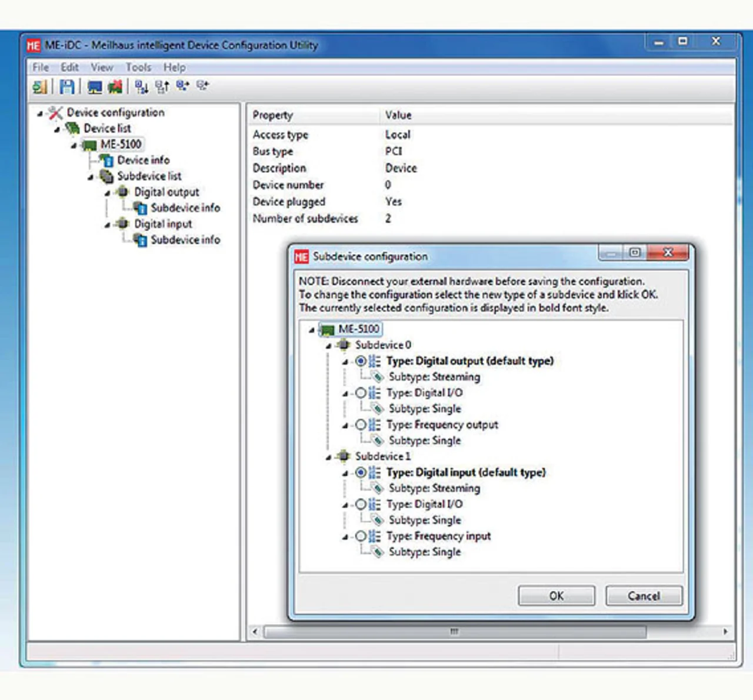The width and height of the screenshot is (753, 700).
Task: Click the ME logo in the Subdevice configuration title
Action: [x=302, y=256]
